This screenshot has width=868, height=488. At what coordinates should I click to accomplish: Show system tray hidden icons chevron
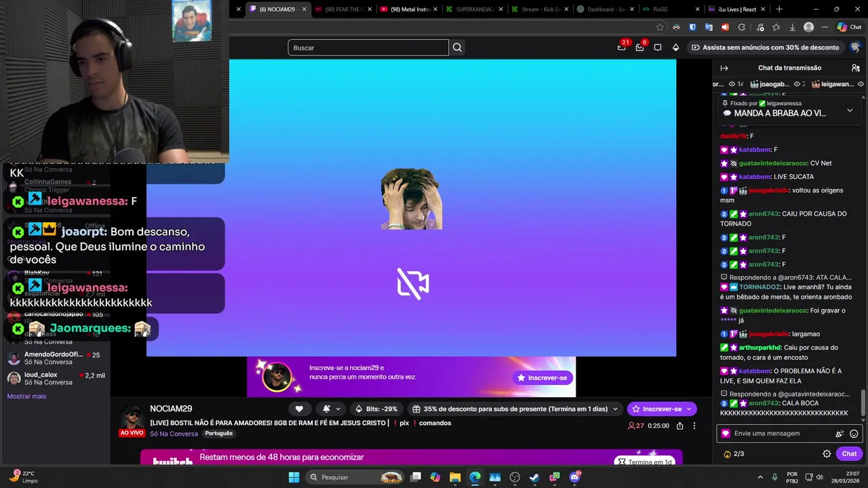coord(760,477)
